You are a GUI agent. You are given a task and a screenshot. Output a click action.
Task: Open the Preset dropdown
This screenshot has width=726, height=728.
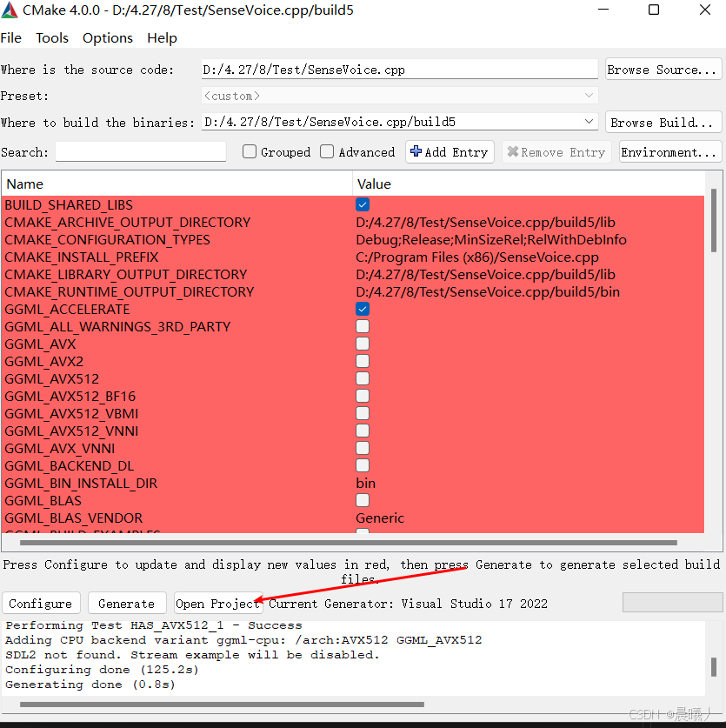589,95
